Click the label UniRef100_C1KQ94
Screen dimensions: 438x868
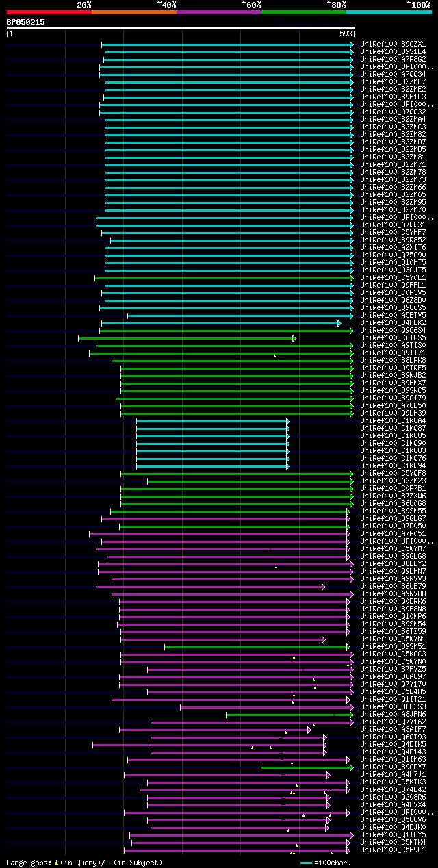point(394,466)
